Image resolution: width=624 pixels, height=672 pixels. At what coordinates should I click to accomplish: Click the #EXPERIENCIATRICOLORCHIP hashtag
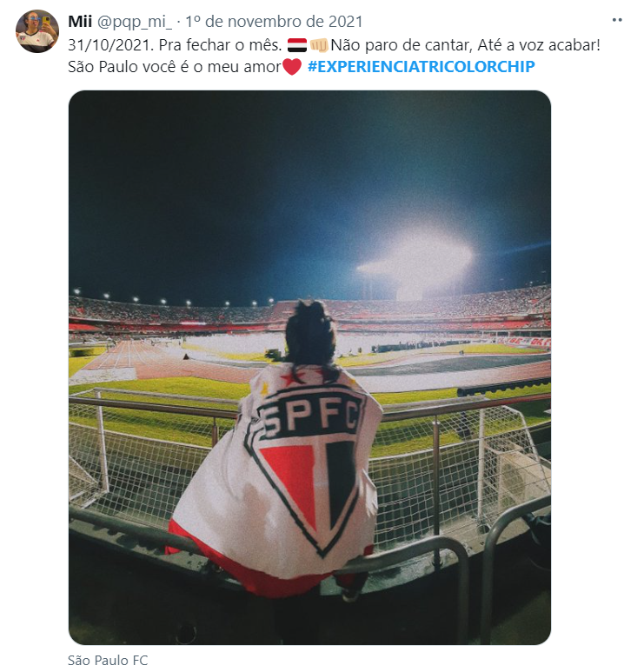point(422,67)
